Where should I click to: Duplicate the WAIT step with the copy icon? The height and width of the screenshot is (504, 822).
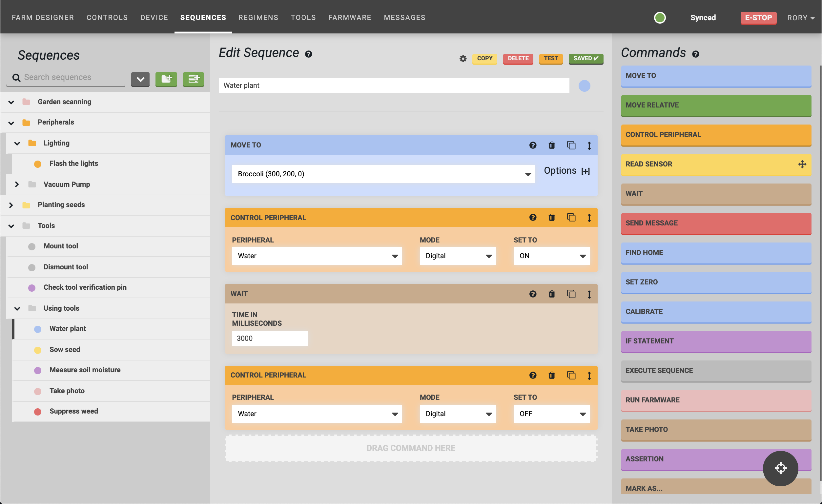(x=571, y=294)
